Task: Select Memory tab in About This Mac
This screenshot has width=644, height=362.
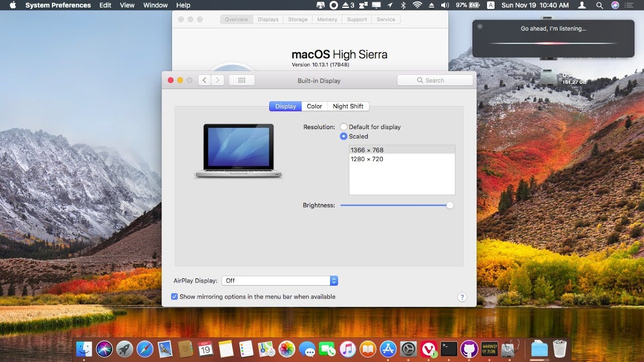Action: tap(327, 19)
